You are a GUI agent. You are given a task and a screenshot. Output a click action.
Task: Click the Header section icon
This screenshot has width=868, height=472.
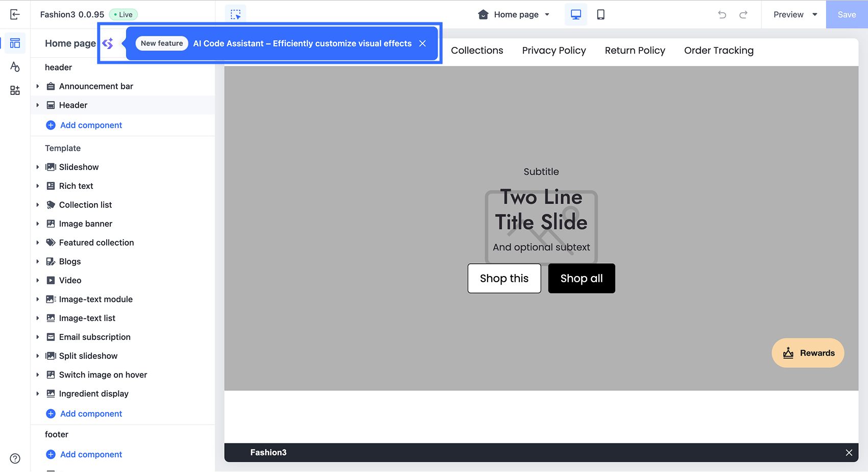click(51, 105)
